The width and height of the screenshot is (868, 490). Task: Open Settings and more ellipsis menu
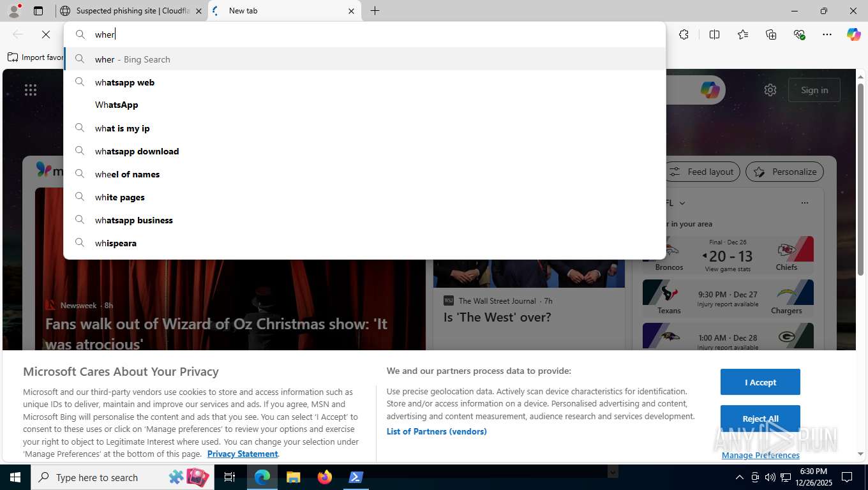point(827,34)
